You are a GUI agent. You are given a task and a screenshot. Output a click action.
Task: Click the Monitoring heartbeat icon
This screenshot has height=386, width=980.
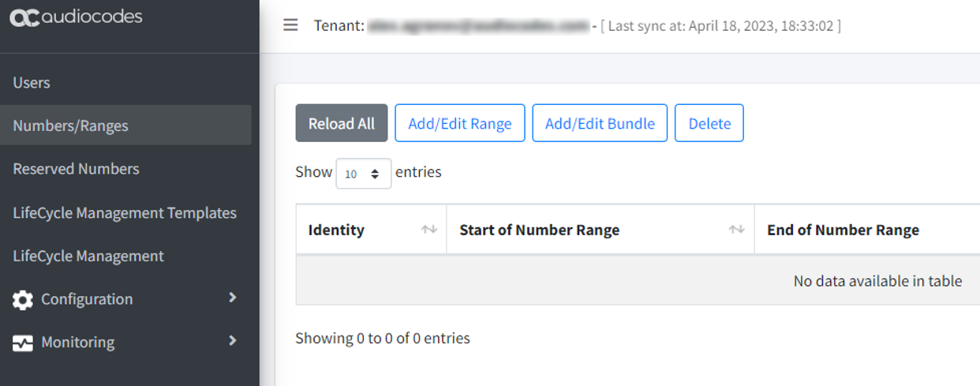(x=23, y=343)
